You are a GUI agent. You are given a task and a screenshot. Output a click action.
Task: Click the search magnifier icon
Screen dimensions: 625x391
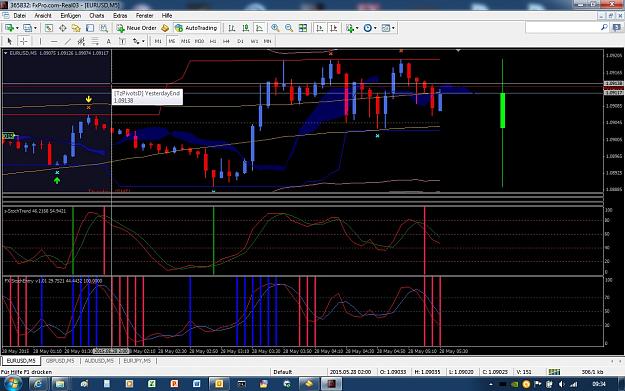(604, 28)
